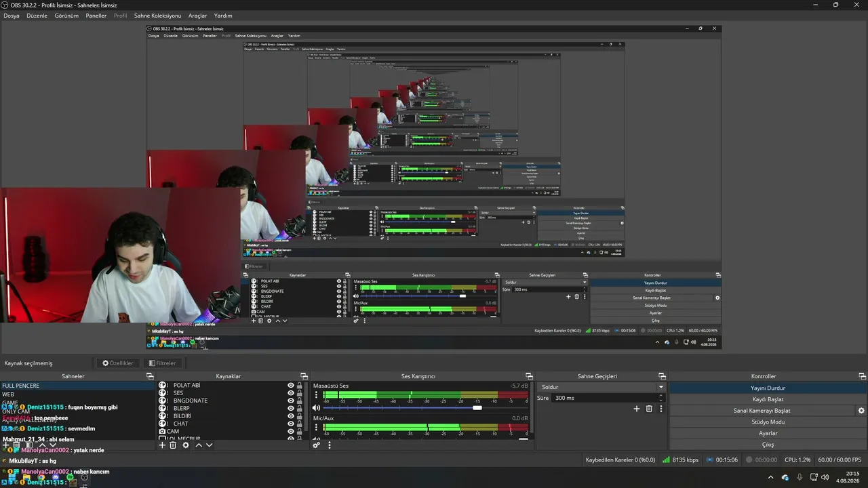This screenshot has width=868, height=488.
Task: Open Chrome from the taskbar
Action: pos(41,478)
